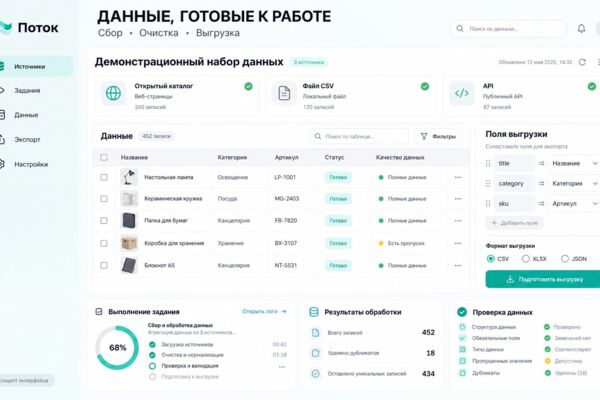Click the 68% circular progress indicator
Viewport: 600px width, 400px height.
pyautogui.click(x=117, y=348)
